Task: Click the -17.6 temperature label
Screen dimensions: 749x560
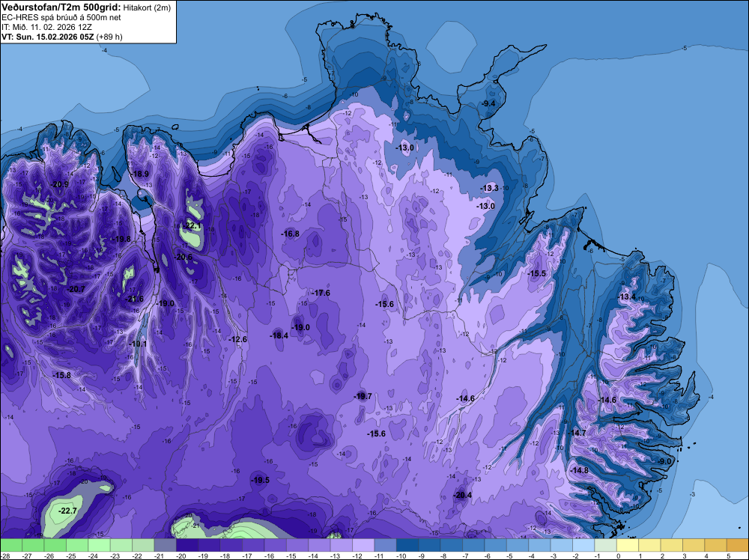Action: [321, 293]
